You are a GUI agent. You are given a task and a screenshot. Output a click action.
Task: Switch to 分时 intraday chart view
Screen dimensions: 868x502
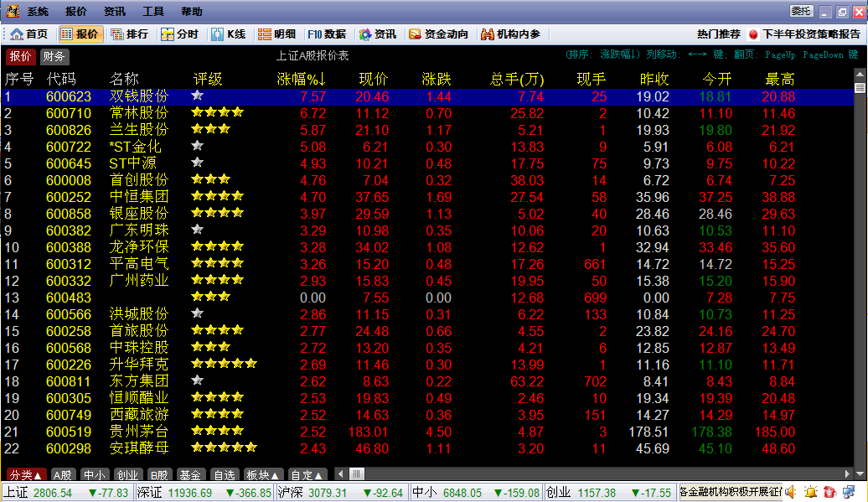click(180, 34)
